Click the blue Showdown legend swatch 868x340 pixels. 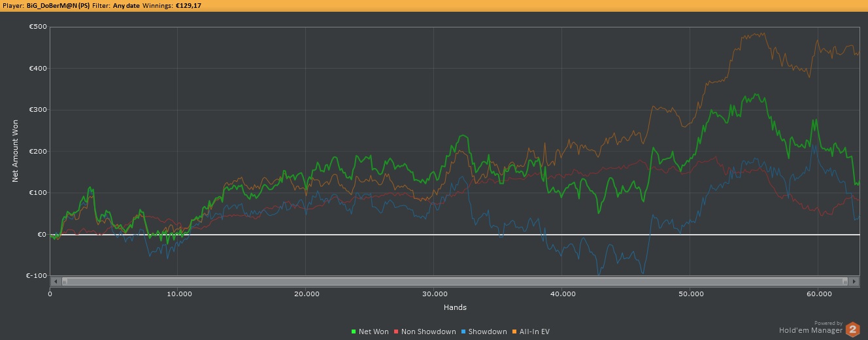pos(463,332)
